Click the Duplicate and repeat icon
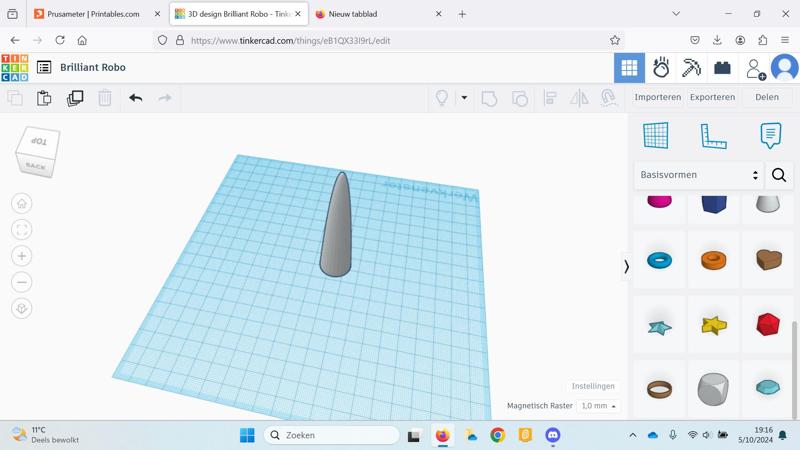Viewport: 800px width, 450px height. [x=75, y=97]
